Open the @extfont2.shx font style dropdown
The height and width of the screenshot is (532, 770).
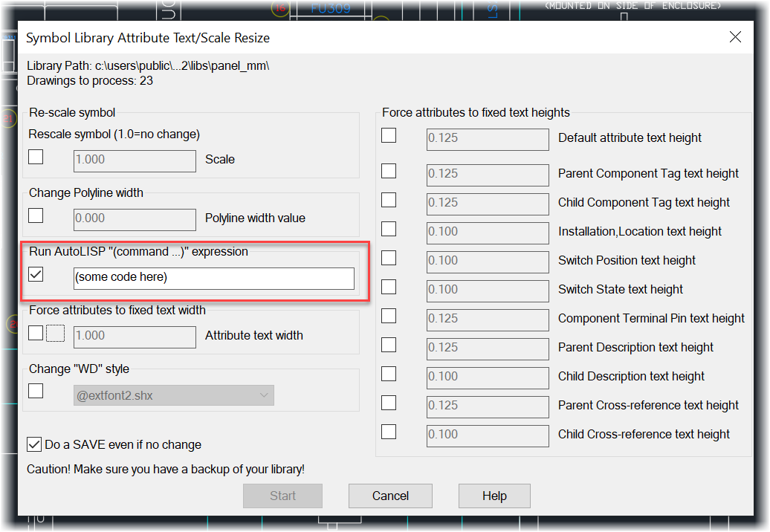pyautogui.click(x=264, y=395)
